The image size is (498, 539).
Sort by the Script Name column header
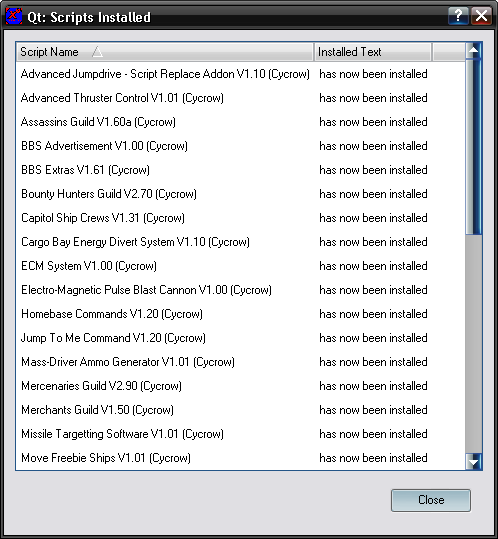coord(165,52)
